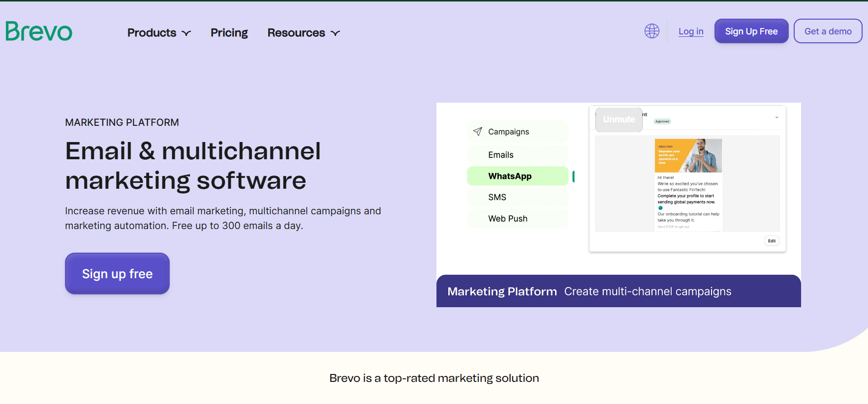Click the Edit button in preview
Viewport: 868px width, 404px height.
(772, 241)
